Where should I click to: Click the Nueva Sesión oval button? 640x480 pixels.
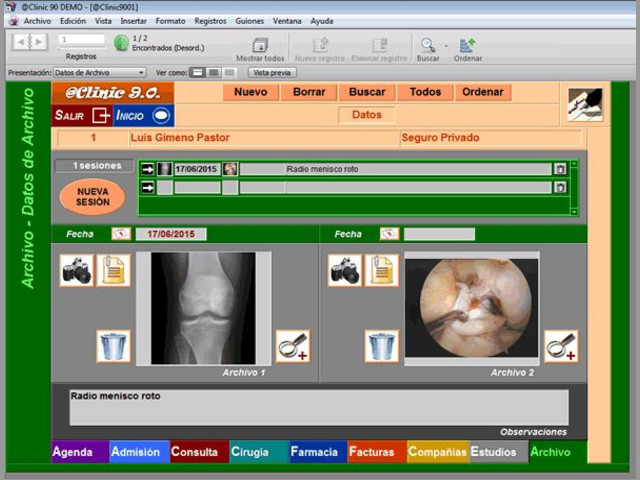(x=93, y=197)
